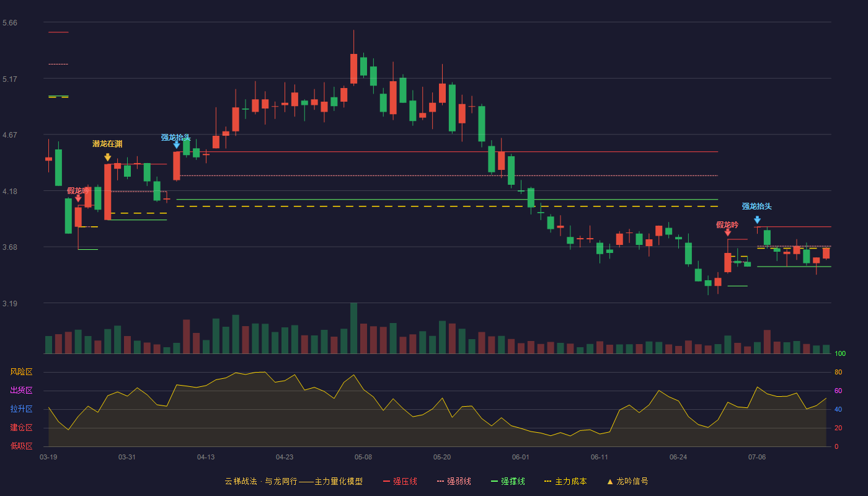Click the 06-11 date label
This screenshot has height=496, width=868.
[600, 457]
